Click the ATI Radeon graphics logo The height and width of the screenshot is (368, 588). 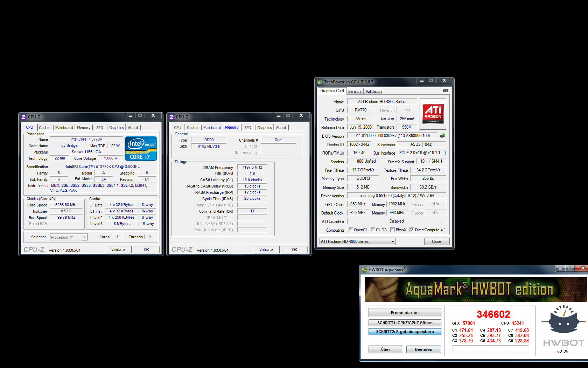point(433,114)
